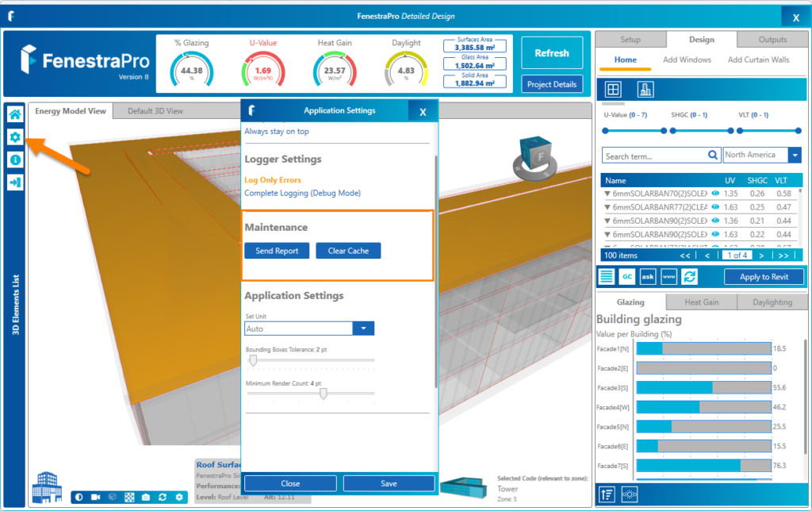Click the sort icon at bottom of right panel
The width and height of the screenshot is (812, 511).
(607, 494)
